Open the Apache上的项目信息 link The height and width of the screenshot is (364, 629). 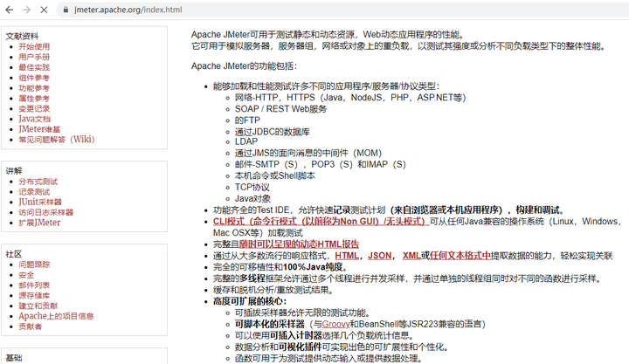click(56, 316)
